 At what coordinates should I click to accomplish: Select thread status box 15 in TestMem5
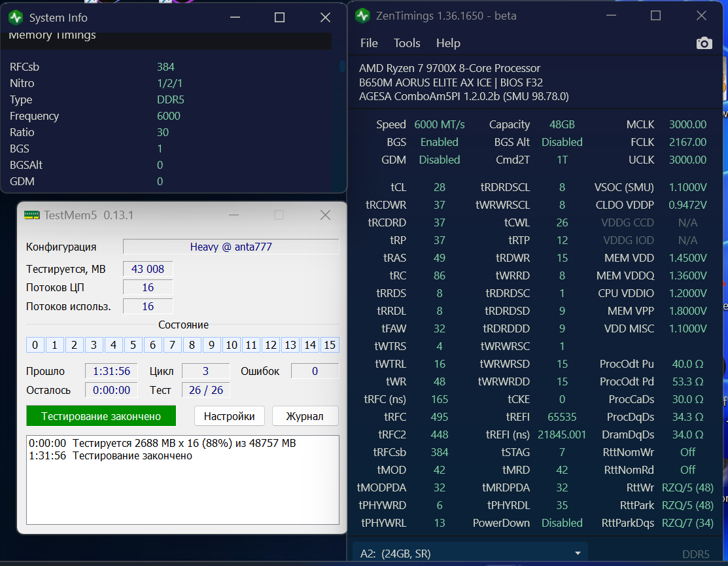coord(330,345)
